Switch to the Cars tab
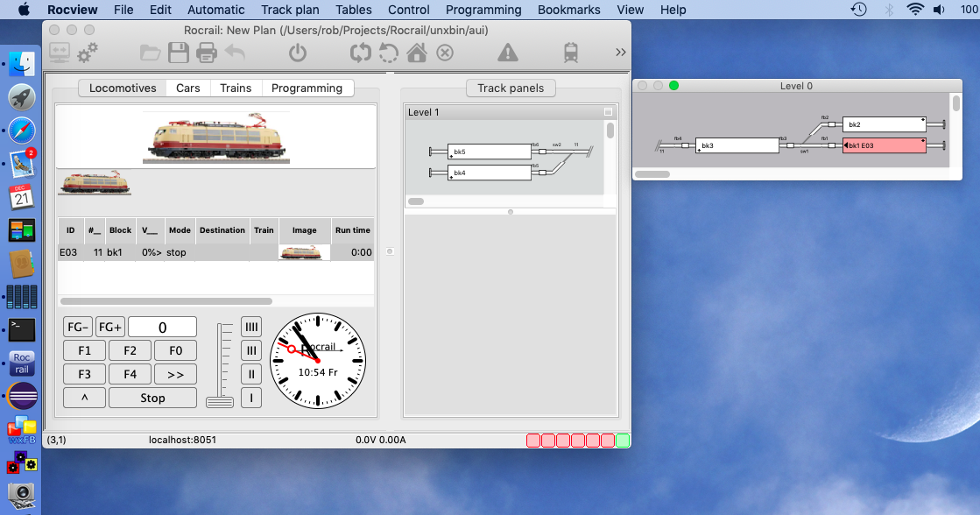The image size is (980, 515). pyautogui.click(x=187, y=88)
